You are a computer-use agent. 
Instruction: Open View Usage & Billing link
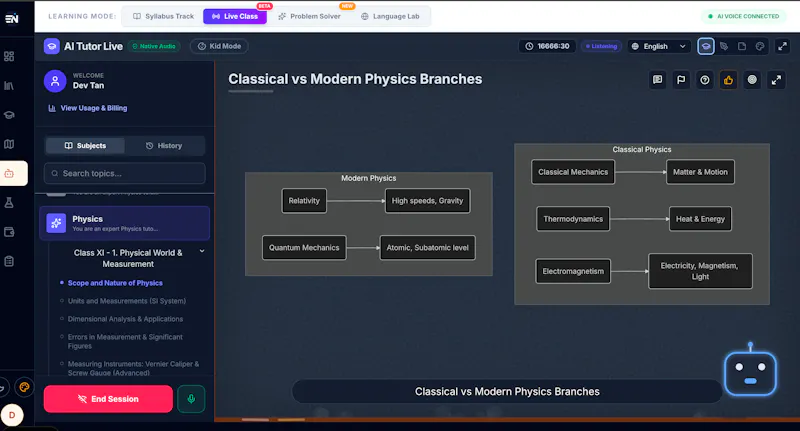pyautogui.click(x=88, y=108)
